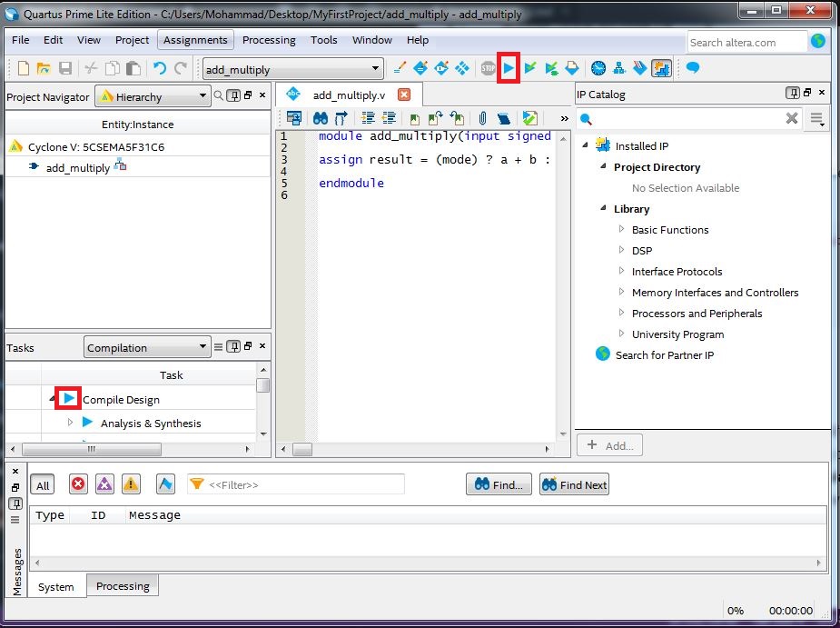Collapse the Installed IP tree node
Image resolution: width=840 pixels, height=628 pixels.
pos(585,145)
